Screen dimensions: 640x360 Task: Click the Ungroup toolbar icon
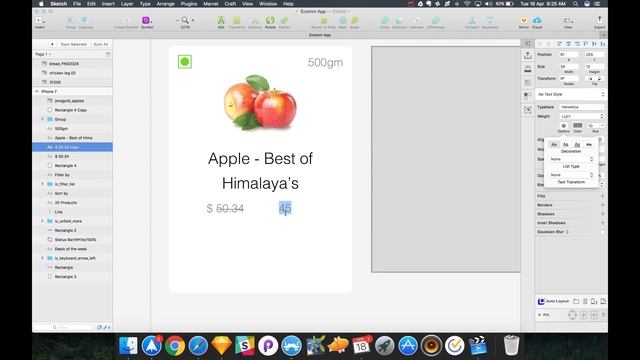click(85, 20)
